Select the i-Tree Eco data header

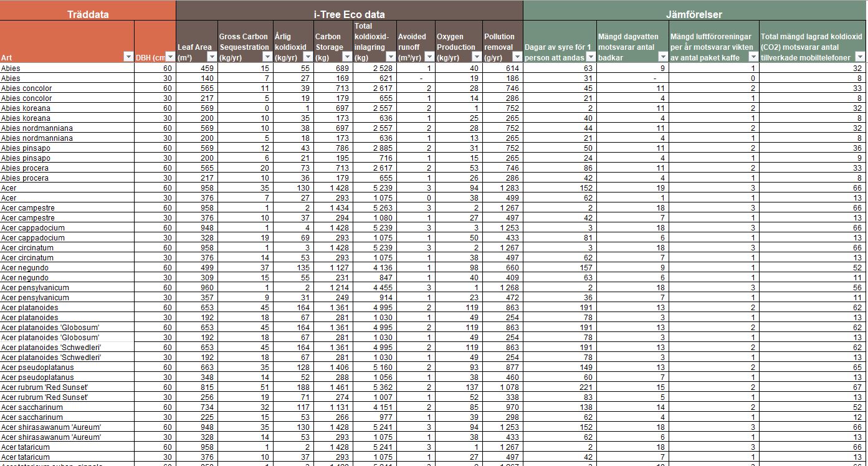pyautogui.click(x=349, y=14)
